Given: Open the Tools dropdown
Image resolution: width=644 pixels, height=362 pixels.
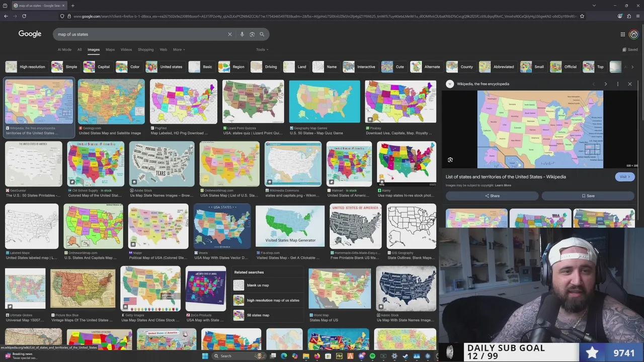Looking at the screenshot, I should (262, 50).
